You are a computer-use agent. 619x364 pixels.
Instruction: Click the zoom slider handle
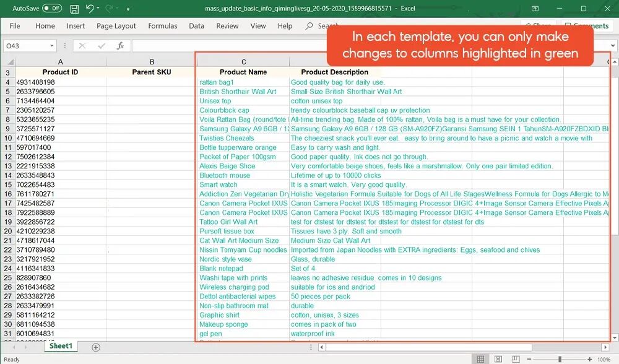(x=560, y=359)
